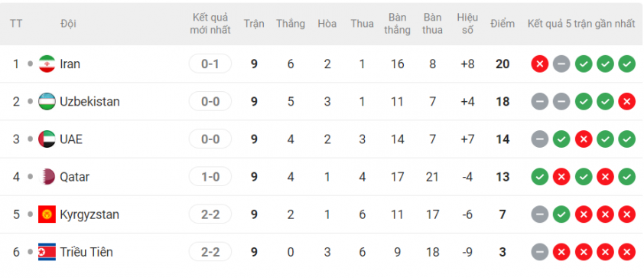Click the Qatar flag icon

[x=47, y=177]
